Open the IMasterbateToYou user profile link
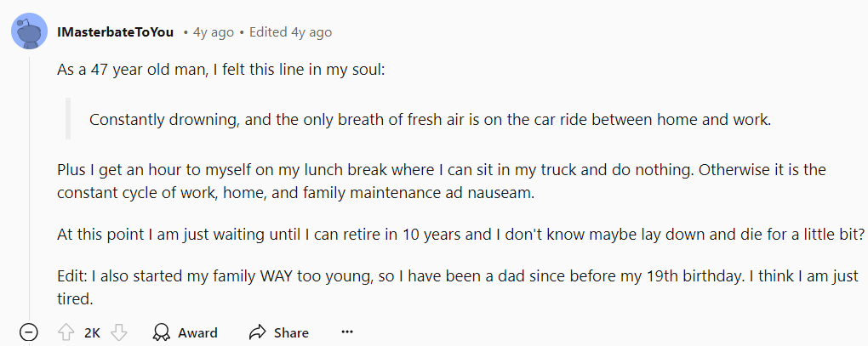868x346 pixels. tap(115, 32)
